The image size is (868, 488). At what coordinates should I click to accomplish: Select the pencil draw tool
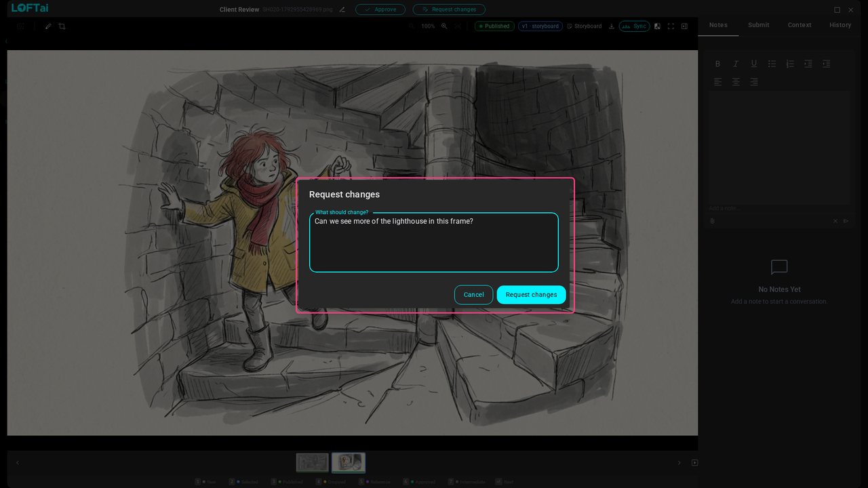click(x=48, y=26)
